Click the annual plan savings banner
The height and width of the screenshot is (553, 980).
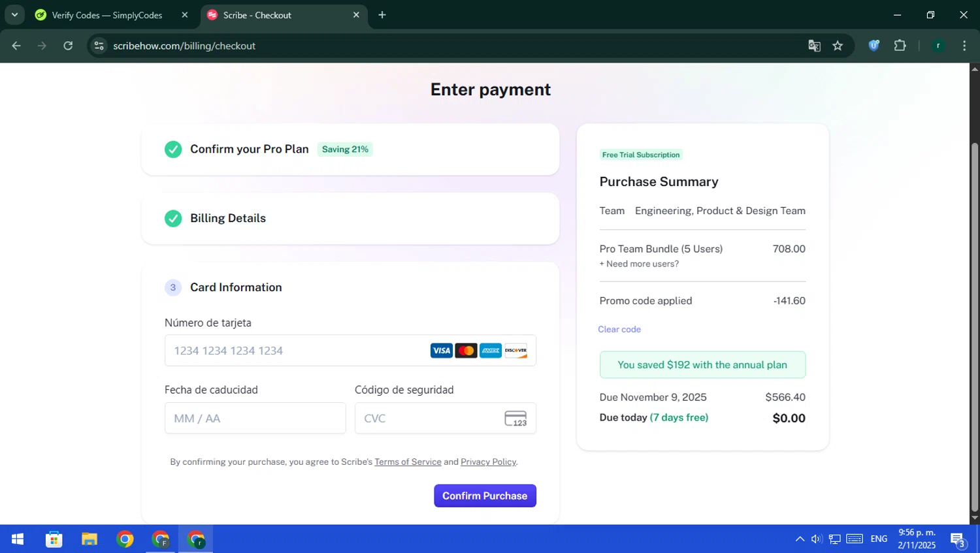(702, 365)
